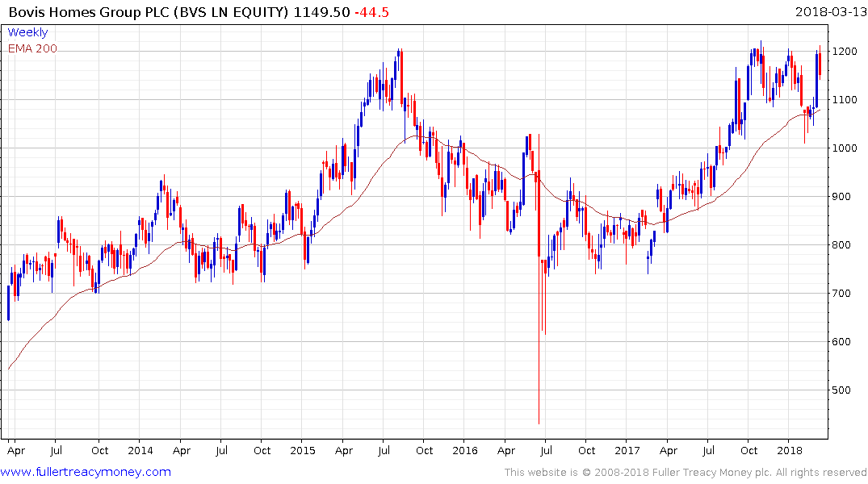Click the EMA 200 legend label

click(x=32, y=48)
